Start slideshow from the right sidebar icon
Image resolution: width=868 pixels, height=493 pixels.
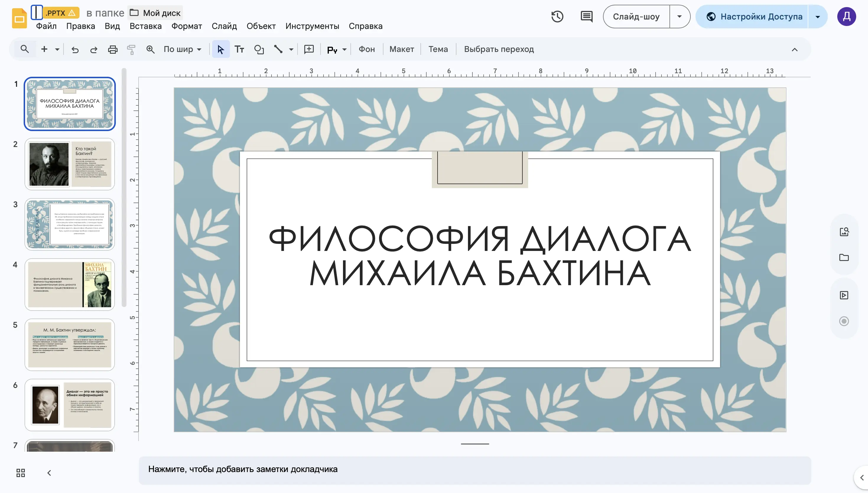[x=844, y=295]
